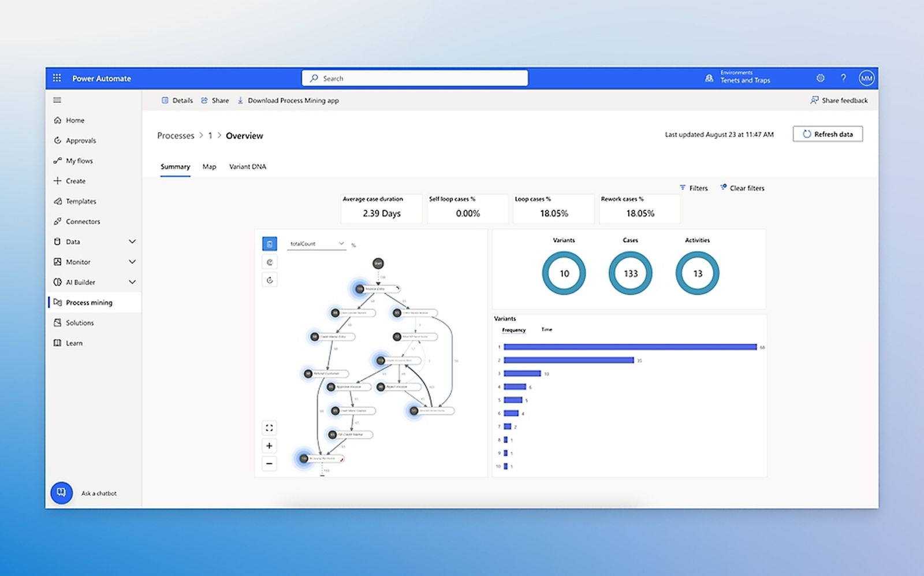
Task: Open the AI Builder section
Action: tap(80, 282)
